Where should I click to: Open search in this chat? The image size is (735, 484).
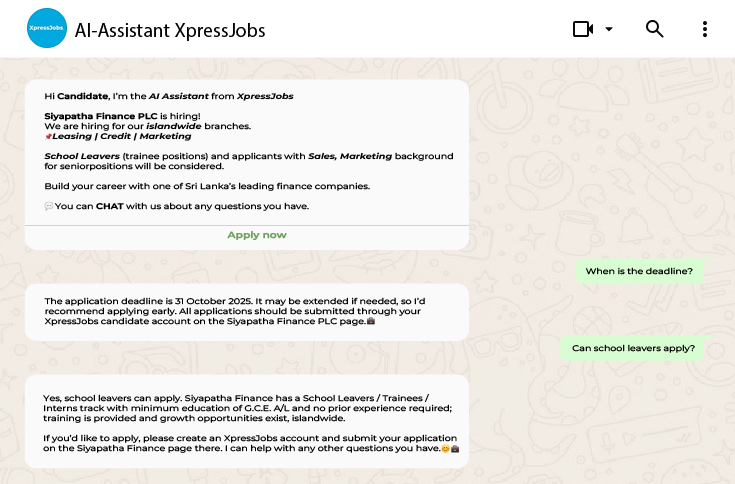(655, 29)
